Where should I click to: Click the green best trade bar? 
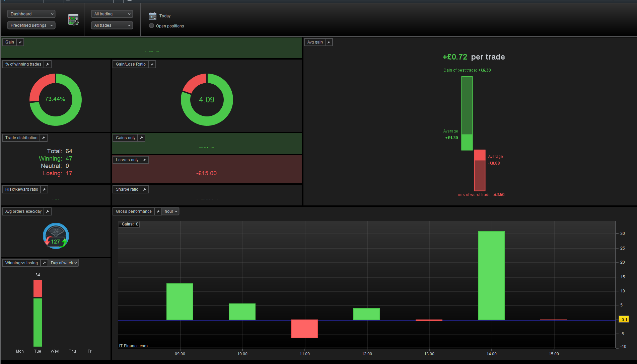point(467,113)
